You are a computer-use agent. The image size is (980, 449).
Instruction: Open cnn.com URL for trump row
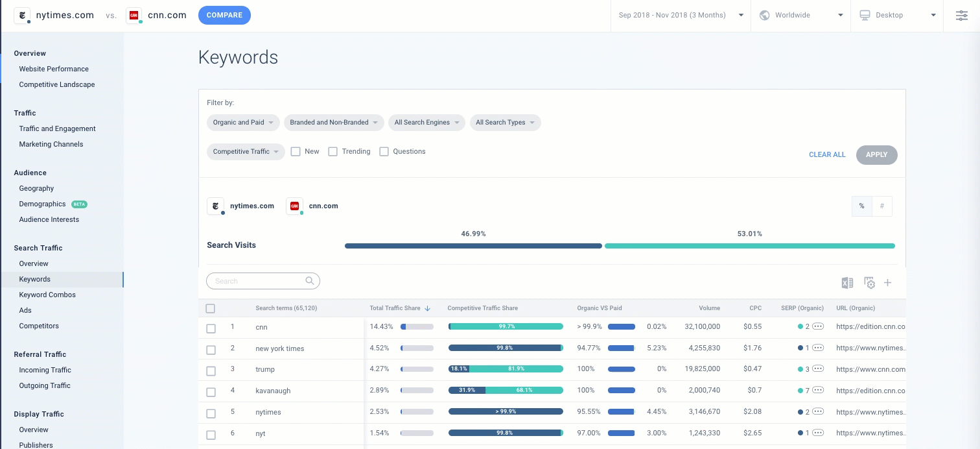point(870,369)
